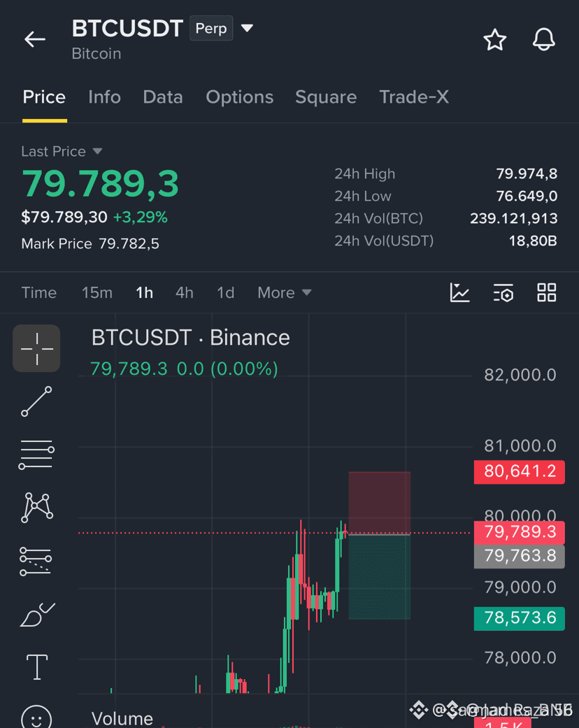Click the 82,000.0 axis label
This screenshot has width=579, height=728.
pyautogui.click(x=520, y=375)
